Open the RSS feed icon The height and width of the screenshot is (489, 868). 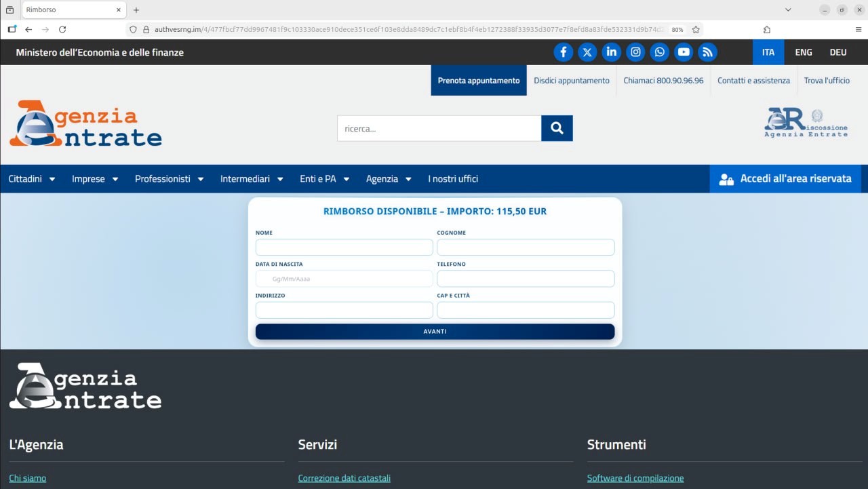pos(707,52)
